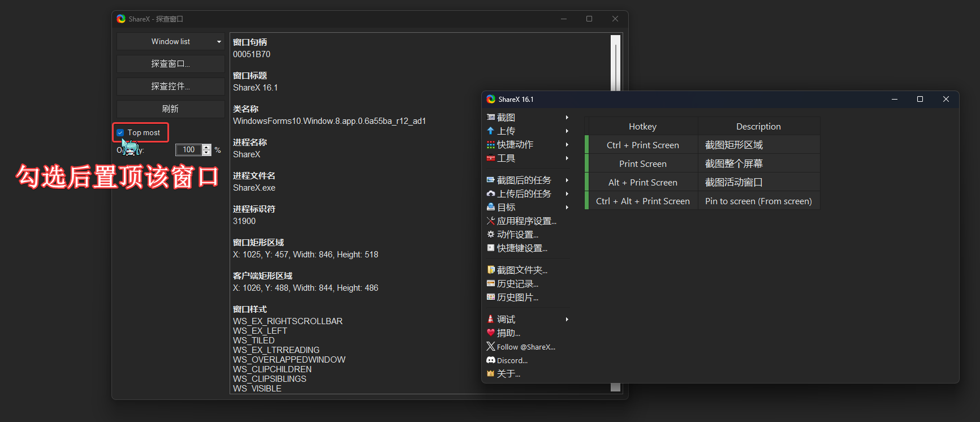This screenshot has width=980, height=422.
Task: Click the 快捷键设置 keyboard icon
Action: click(x=491, y=248)
